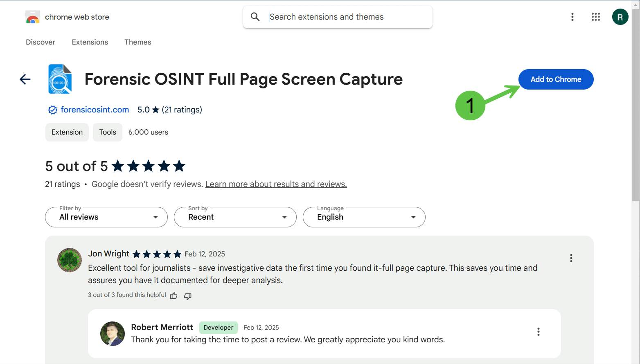The width and height of the screenshot is (640, 364).
Task: Open the Filter by All reviews dropdown
Action: (x=106, y=217)
